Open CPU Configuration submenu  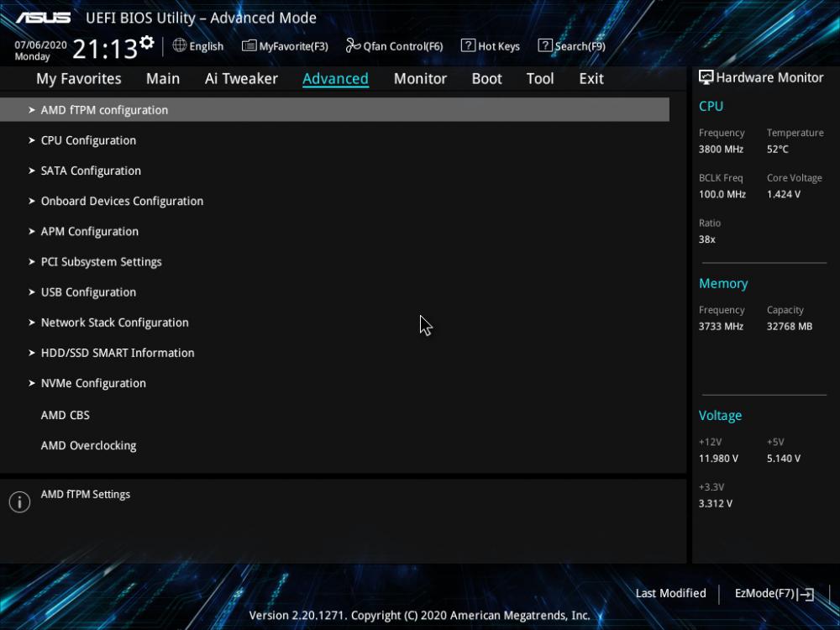pos(88,140)
